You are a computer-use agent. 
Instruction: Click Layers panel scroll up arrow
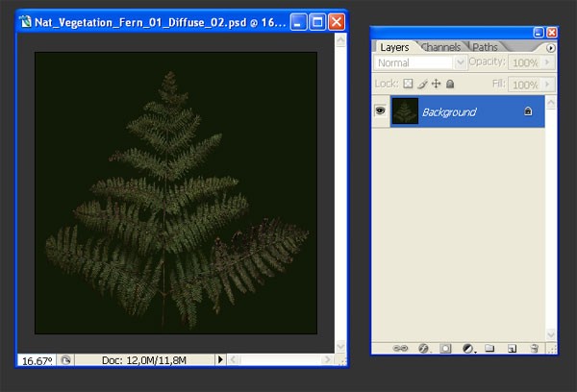[x=550, y=103]
